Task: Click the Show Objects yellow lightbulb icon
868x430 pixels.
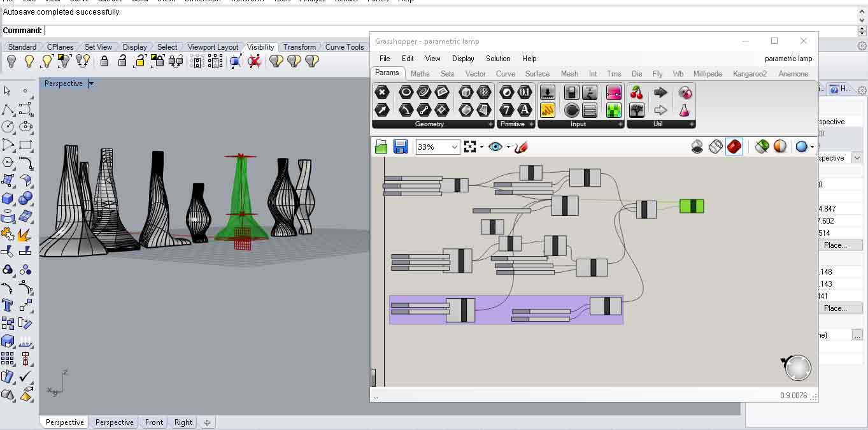Action: pyautogui.click(x=29, y=61)
